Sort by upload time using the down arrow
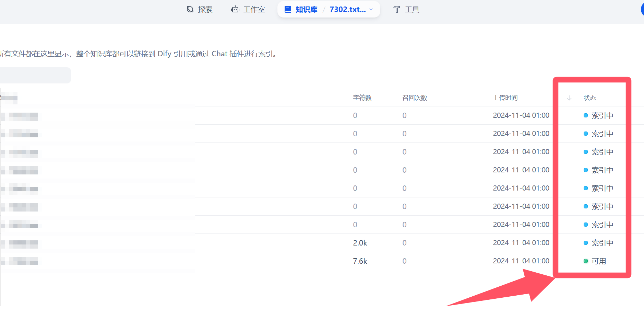 (x=569, y=98)
